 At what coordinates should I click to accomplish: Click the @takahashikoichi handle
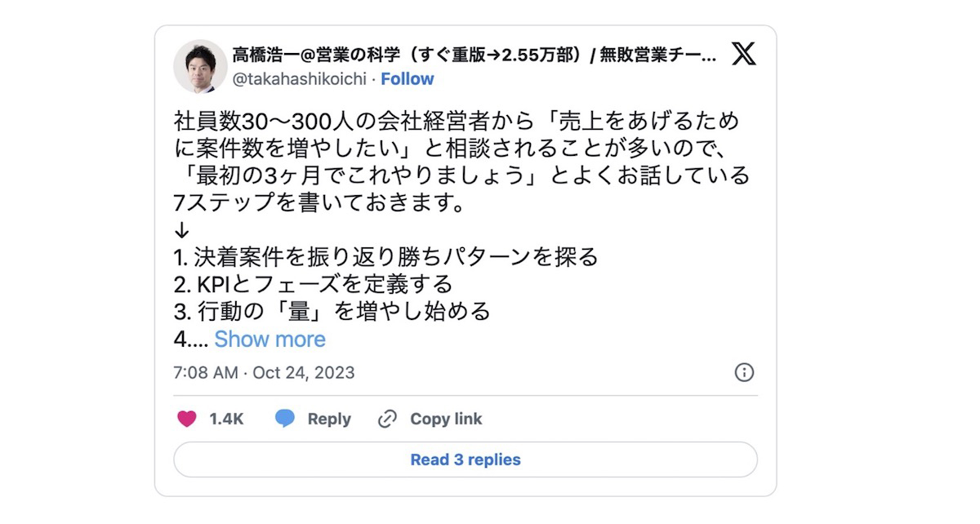pyautogui.click(x=300, y=79)
